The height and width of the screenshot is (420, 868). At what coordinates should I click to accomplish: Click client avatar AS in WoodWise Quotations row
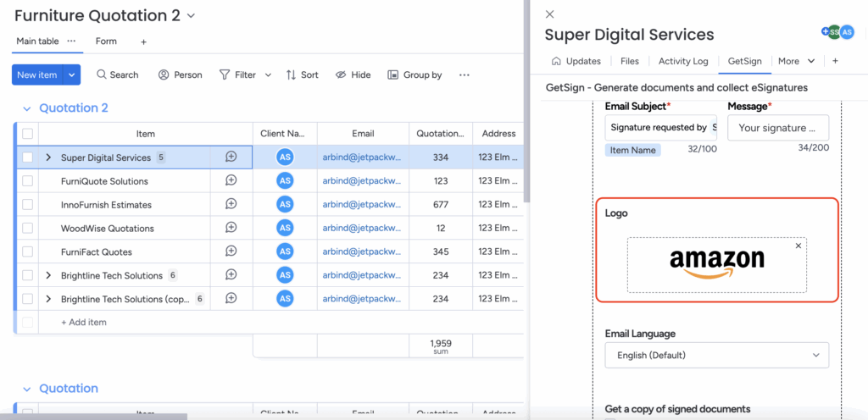pyautogui.click(x=285, y=228)
